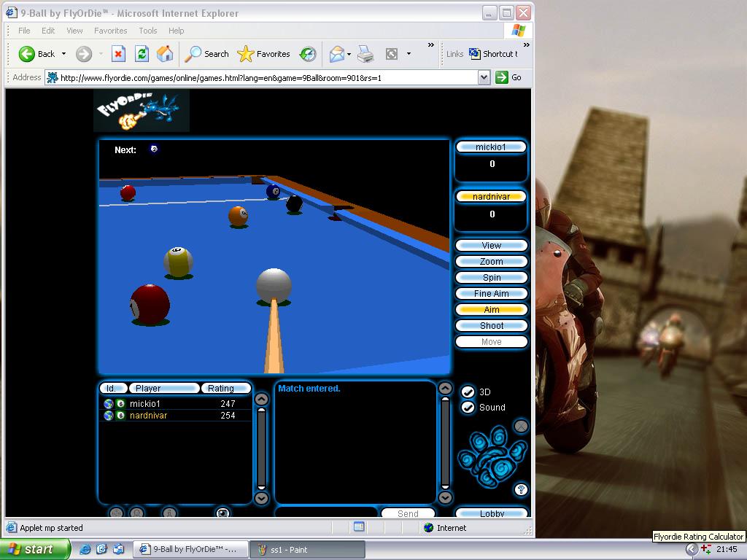Click the globe icon next to mickio1

pyautogui.click(x=109, y=404)
